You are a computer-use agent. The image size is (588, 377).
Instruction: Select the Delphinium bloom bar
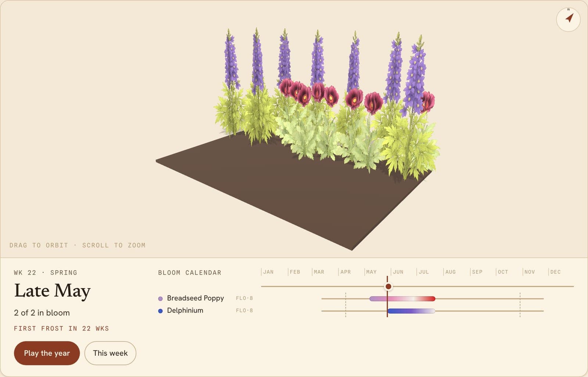coord(411,311)
